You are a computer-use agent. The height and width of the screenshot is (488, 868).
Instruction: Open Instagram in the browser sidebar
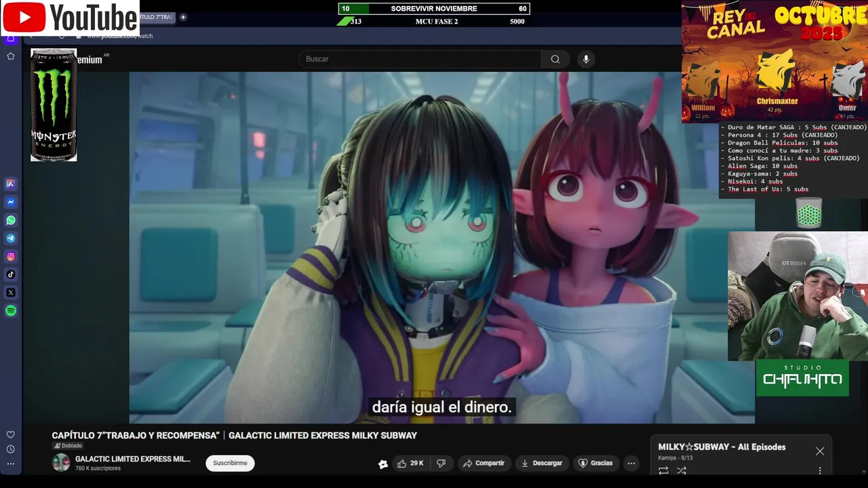click(11, 256)
